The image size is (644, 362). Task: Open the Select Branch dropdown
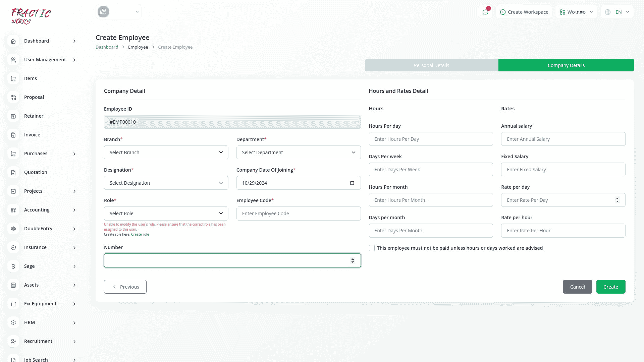point(166,153)
